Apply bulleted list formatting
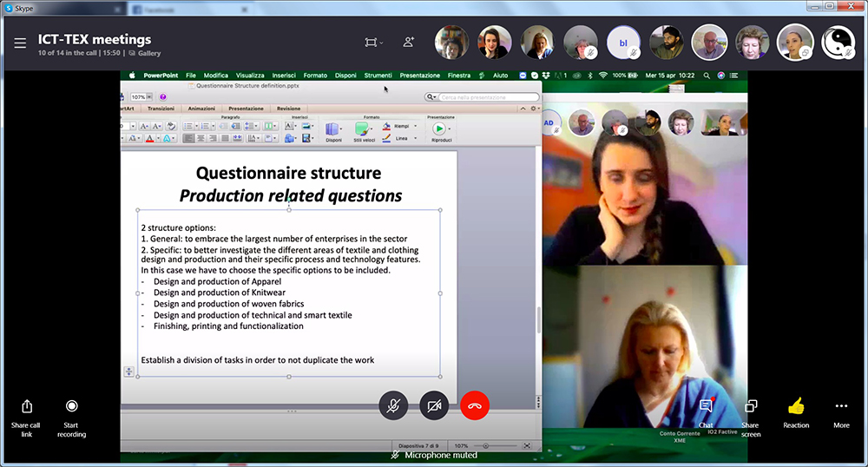 [x=188, y=126]
